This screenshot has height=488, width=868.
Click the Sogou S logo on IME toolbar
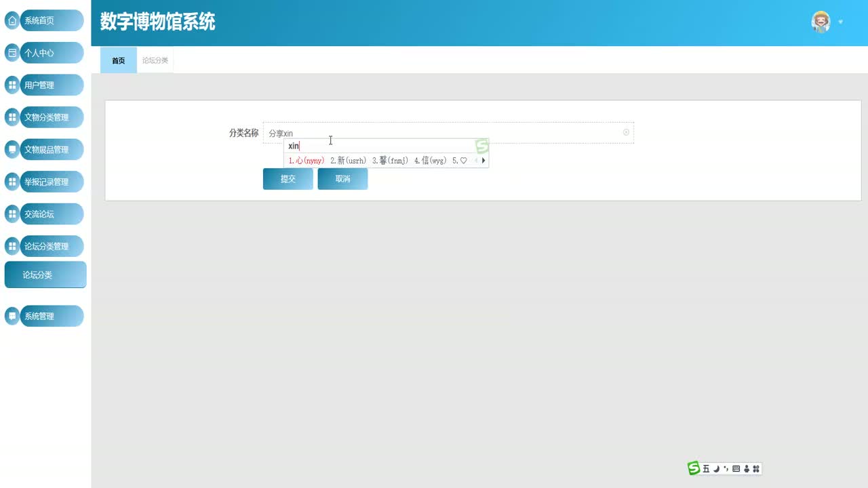pos(694,468)
